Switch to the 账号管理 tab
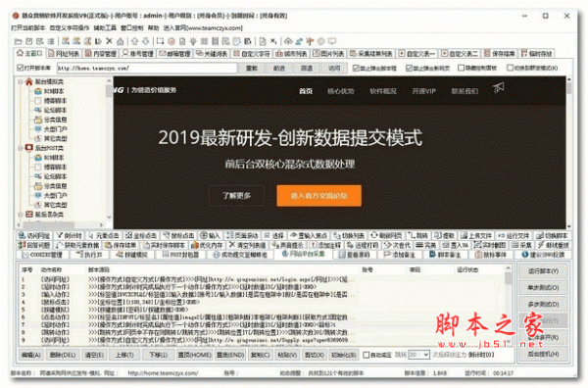 click(137, 54)
